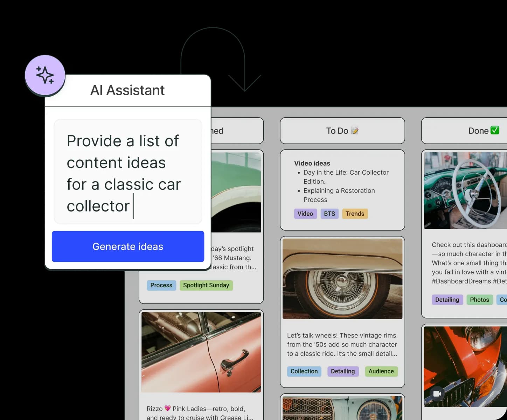
Task: Click the green checkmark emoji in the Done header
Action: click(494, 130)
